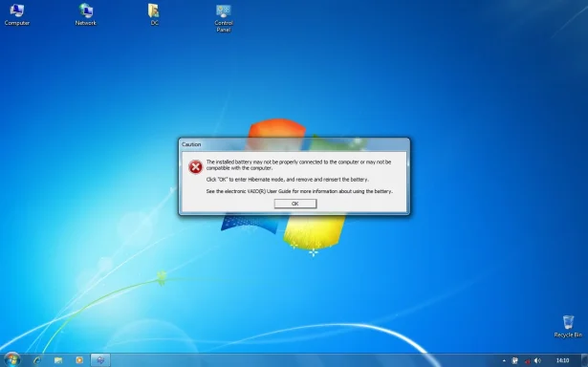
Task: Launch Internet Explorer from the taskbar
Action: point(37,360)
